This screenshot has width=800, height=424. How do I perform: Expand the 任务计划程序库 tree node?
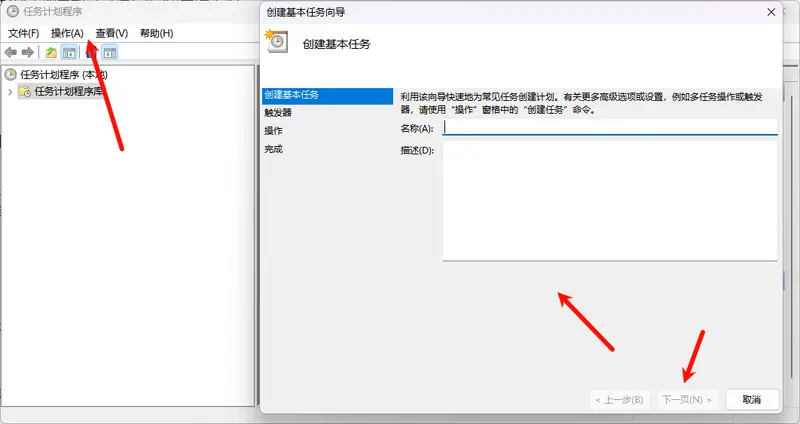click(10, 92)
